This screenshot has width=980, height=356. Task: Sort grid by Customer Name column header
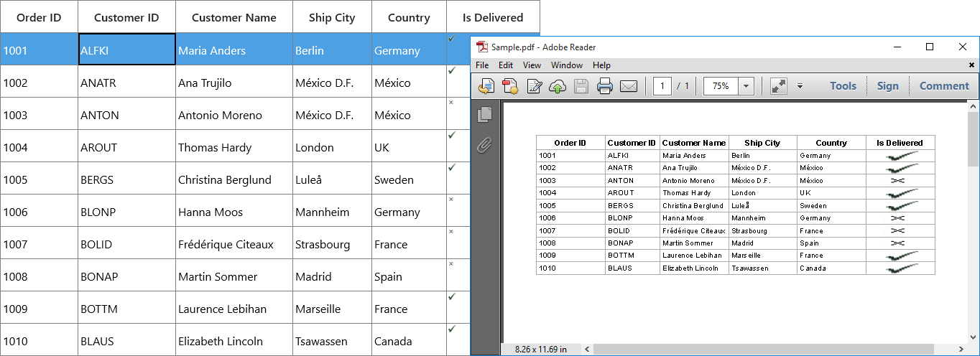[234, 17]
